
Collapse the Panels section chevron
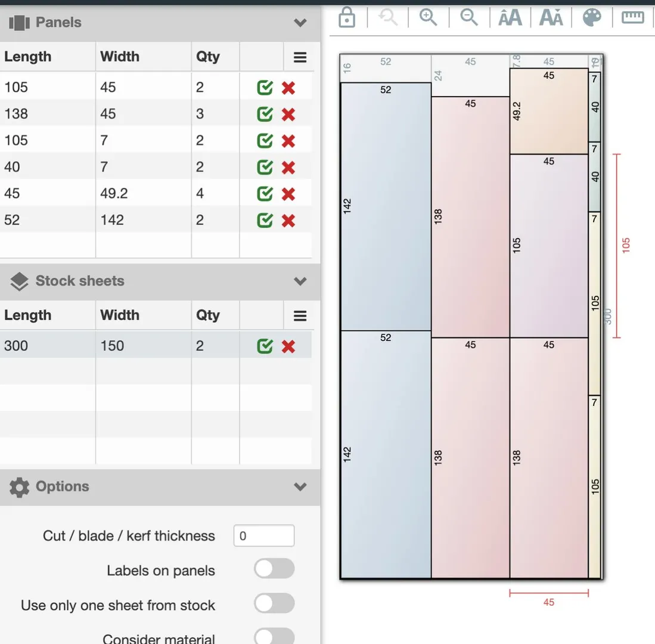pyautogui.click(x=300, y=22)
